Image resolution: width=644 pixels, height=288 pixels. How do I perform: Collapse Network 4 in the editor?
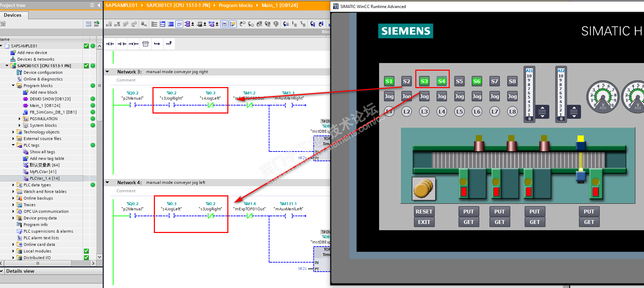tap(108, 182)
